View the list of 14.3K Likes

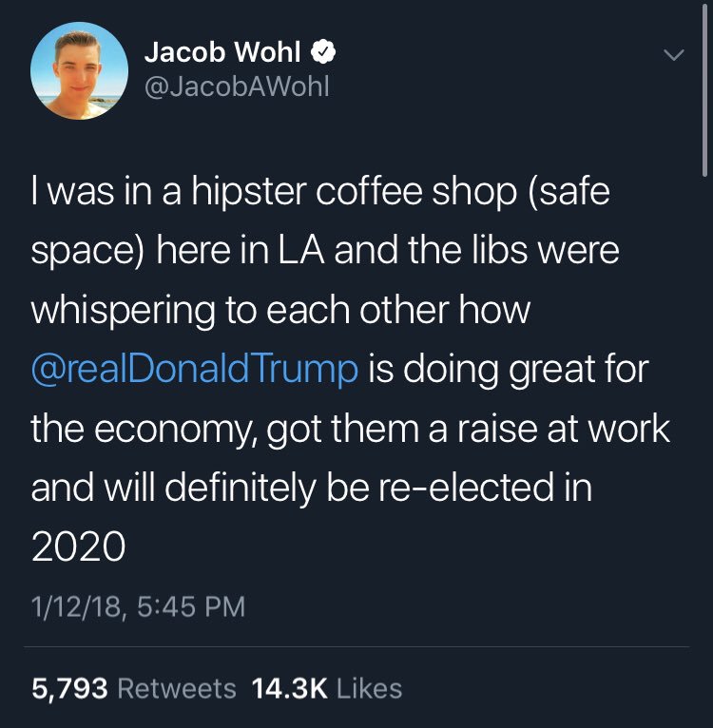point(327,688)
